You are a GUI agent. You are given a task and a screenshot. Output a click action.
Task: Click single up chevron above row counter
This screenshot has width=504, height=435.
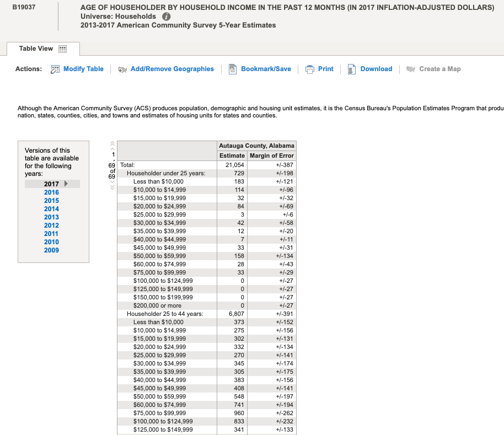tap(112, 149)
